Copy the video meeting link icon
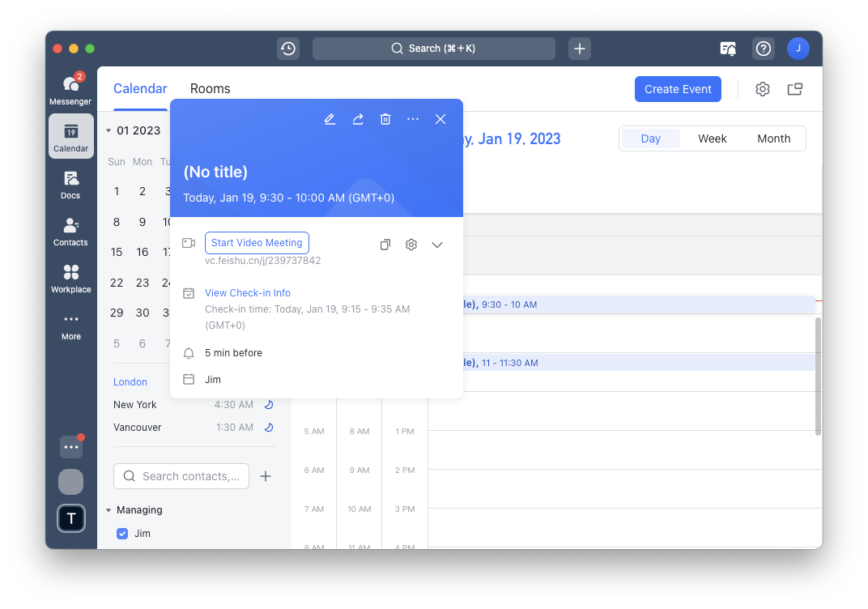The image size is (868, 609). click(x=385, y=244)
